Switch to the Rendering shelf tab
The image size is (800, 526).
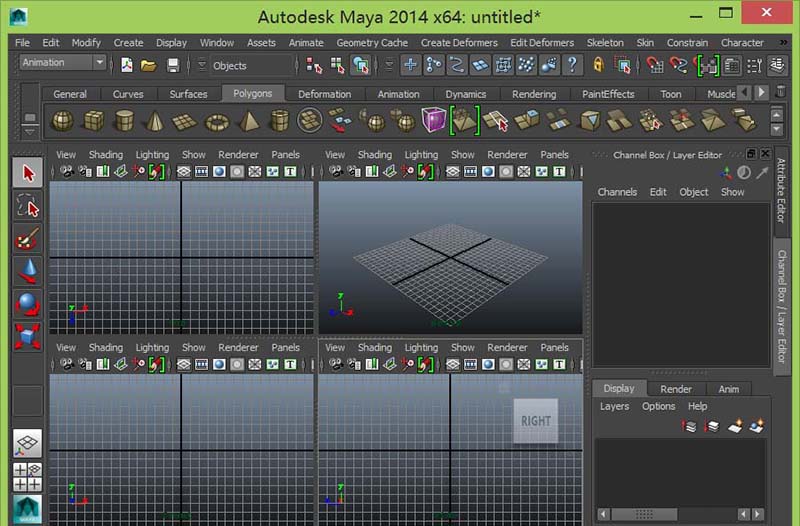point(534,94)
